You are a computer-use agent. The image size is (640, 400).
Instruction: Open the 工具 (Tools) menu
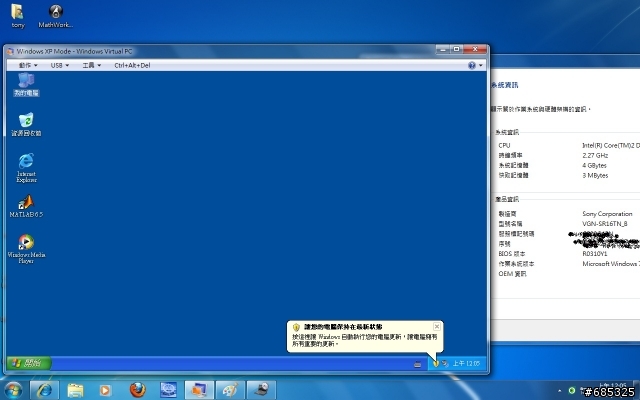91,65
